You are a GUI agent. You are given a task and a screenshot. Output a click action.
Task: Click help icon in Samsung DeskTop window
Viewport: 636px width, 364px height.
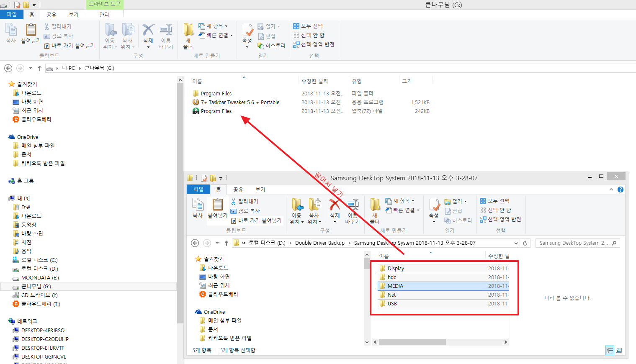(x=621, y=190)
